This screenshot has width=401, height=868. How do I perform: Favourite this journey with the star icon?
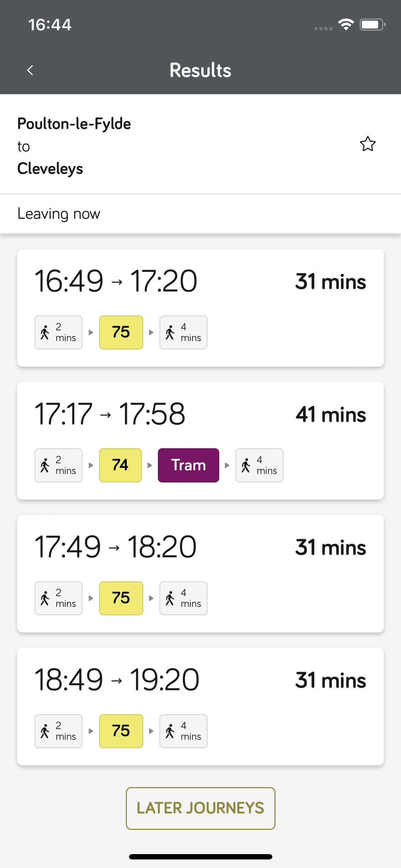pyautogui.click(x=367, y=144)
